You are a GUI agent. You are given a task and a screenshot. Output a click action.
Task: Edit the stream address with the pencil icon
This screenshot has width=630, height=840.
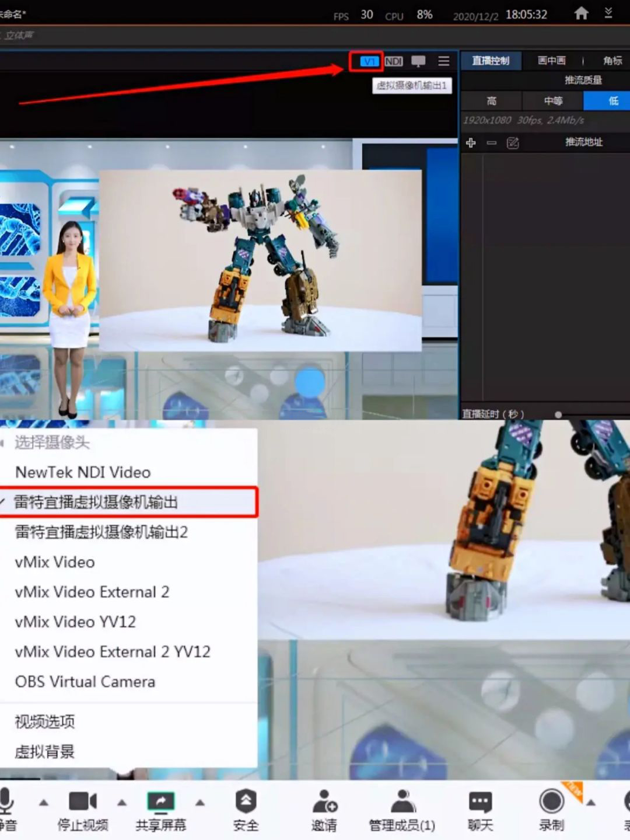pos(513,142)
